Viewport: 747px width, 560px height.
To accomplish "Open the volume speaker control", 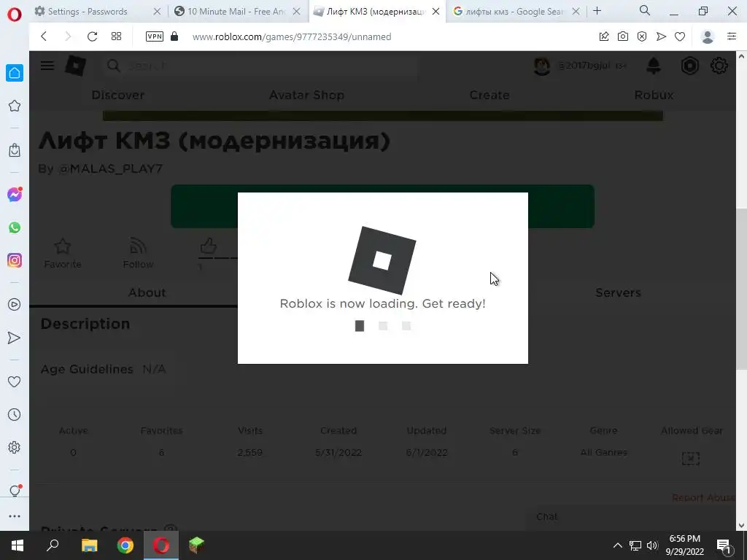I will click(652, 545).
